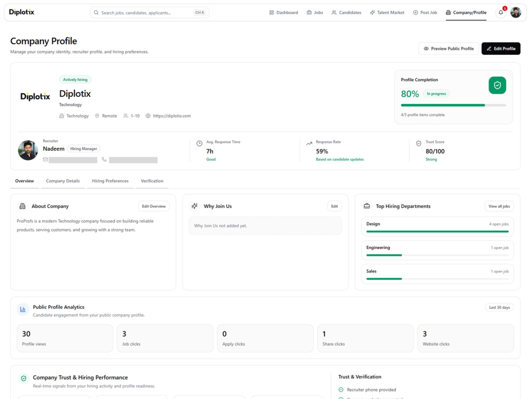Viewport: 532px width, 399px height.
Task: Click the 3 Website clicks card
Action: coord(465,338)
